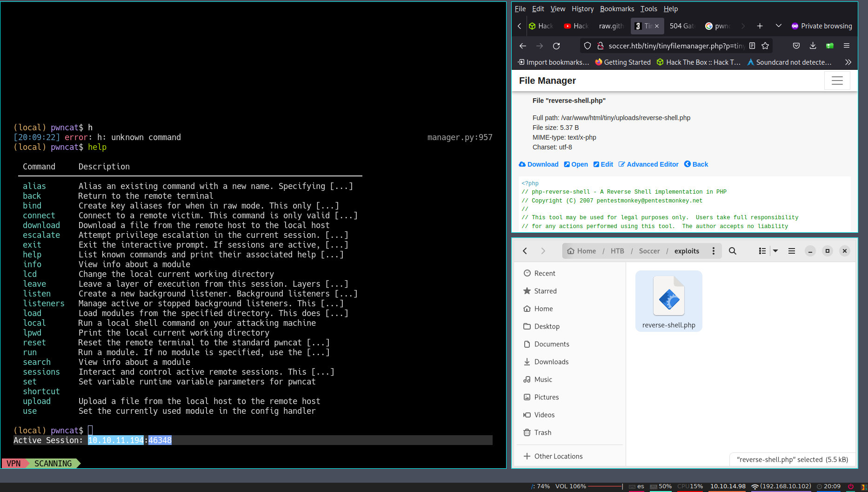Select reverse-shell.php file thumbnail
This screenshot has width=868, height=492.
(x=669, y=301)
